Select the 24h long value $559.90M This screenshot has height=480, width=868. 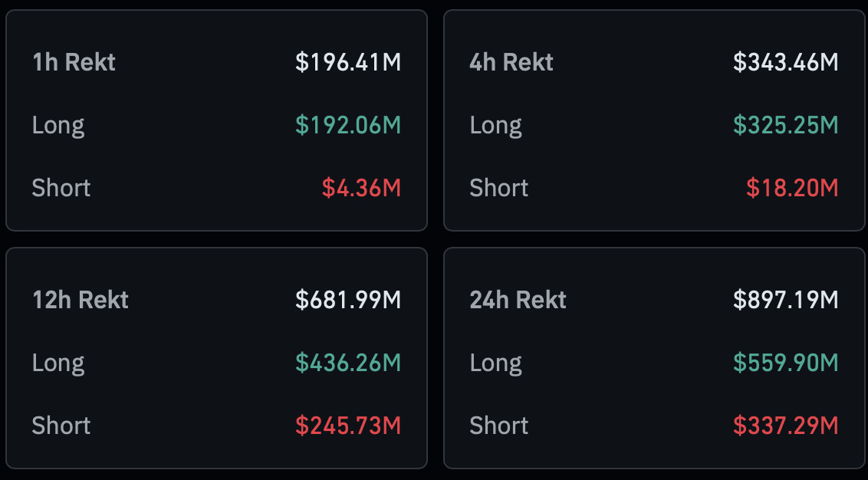tap(786, 363)
